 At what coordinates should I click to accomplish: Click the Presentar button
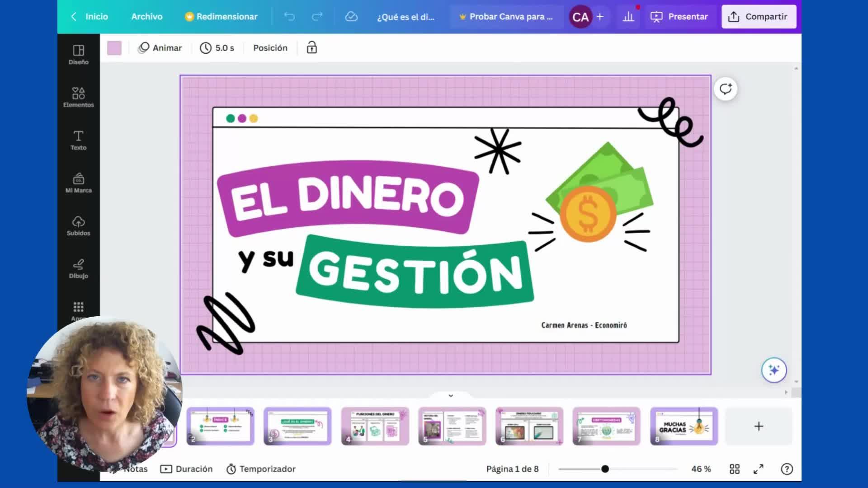[x=679, y=17]
